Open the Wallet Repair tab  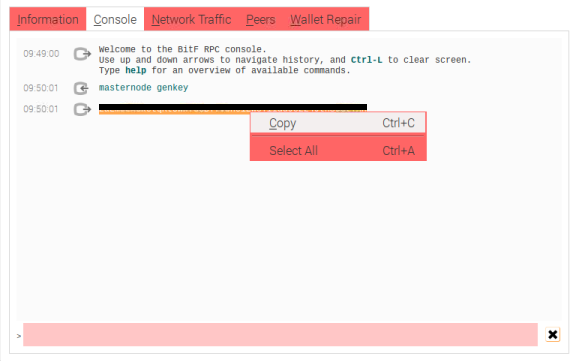coord(326,19)
